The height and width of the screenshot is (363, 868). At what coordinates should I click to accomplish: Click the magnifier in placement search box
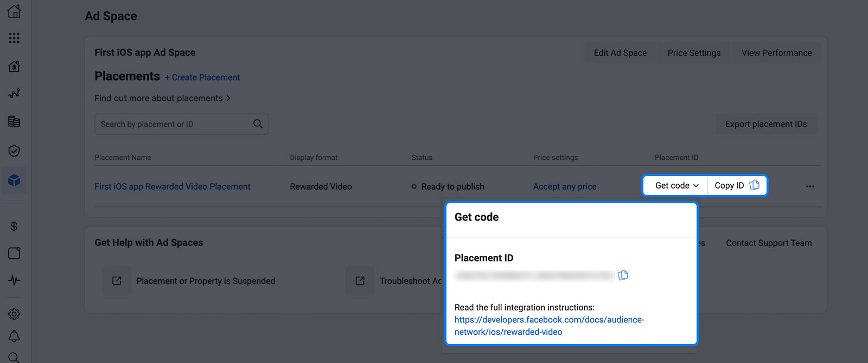pos(258,124)
